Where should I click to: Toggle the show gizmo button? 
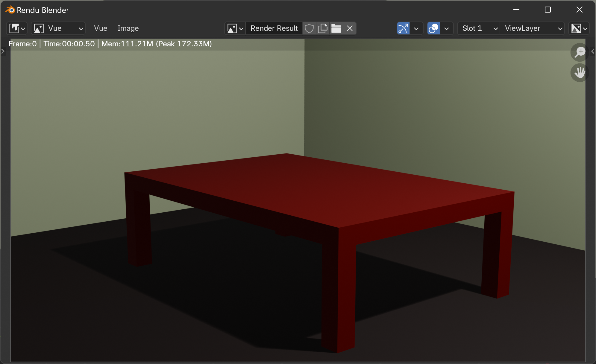pyautogui.click(x=403, y=28)
